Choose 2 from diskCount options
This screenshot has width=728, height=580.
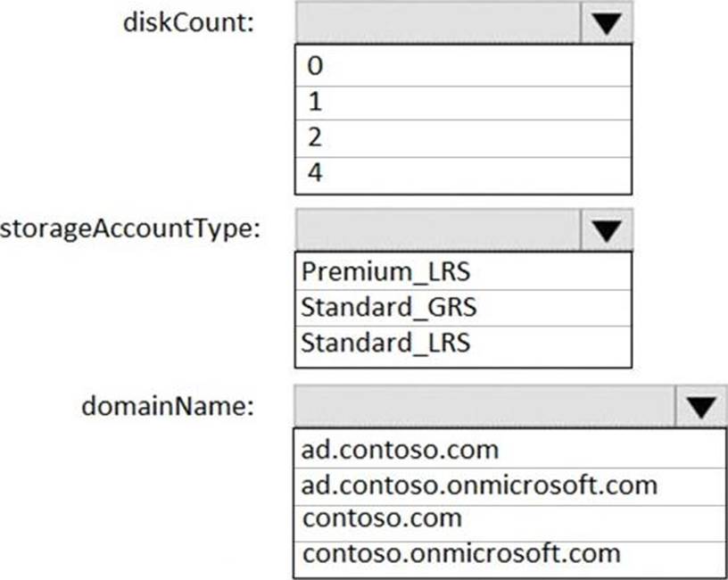coord(463,138)
